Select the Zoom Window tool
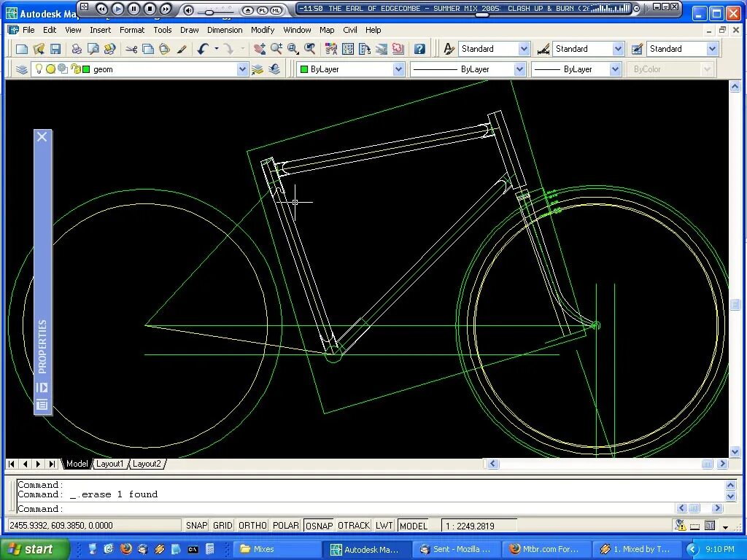This screenshot has height=560, width=747. tap(293, 49)
